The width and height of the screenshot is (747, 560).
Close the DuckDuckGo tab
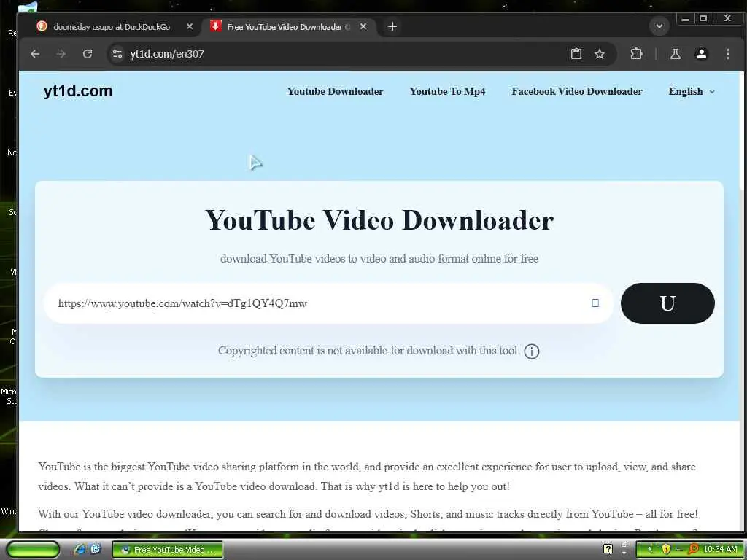[x=190, y=27]
